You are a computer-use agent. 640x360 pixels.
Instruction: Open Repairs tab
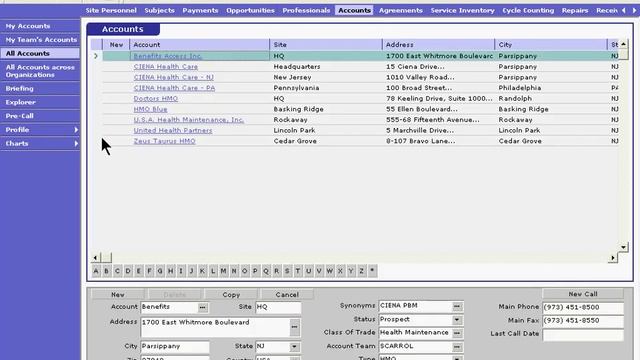pos(575,10)
